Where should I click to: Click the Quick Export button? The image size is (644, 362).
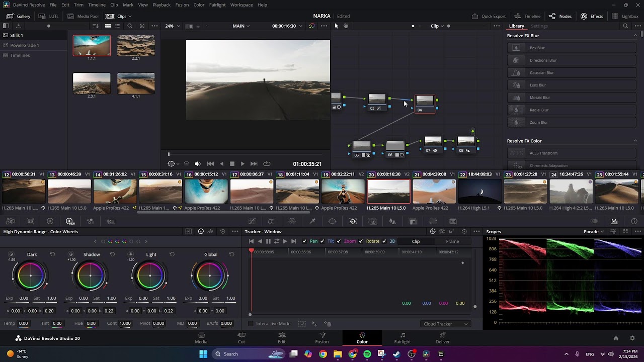(489, 16)
